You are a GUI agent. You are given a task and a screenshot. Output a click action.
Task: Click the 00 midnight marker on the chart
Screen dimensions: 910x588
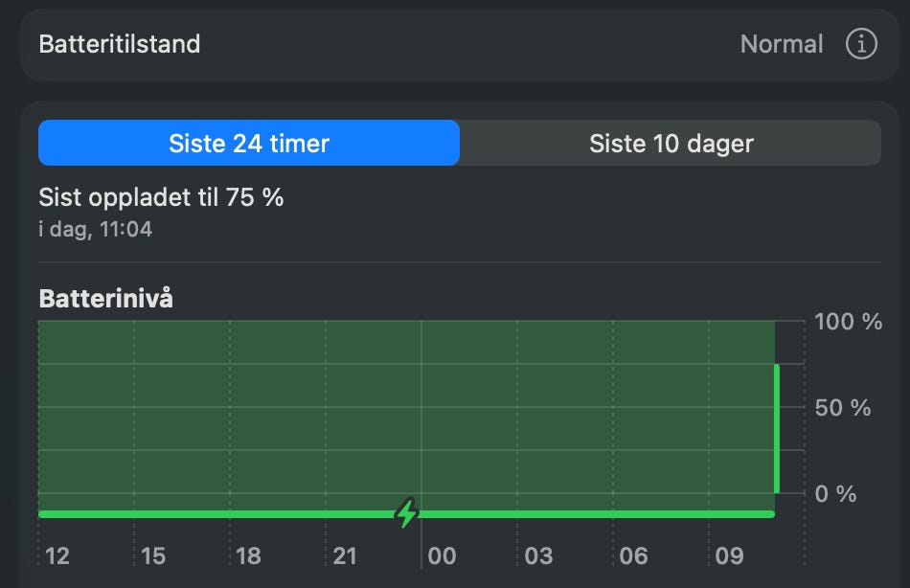(x=442, y=556)
